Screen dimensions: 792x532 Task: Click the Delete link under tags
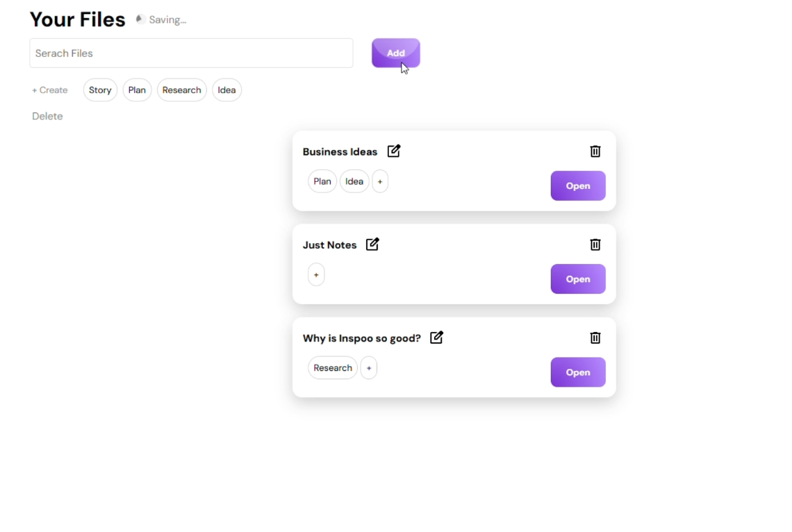coord(47,116)
